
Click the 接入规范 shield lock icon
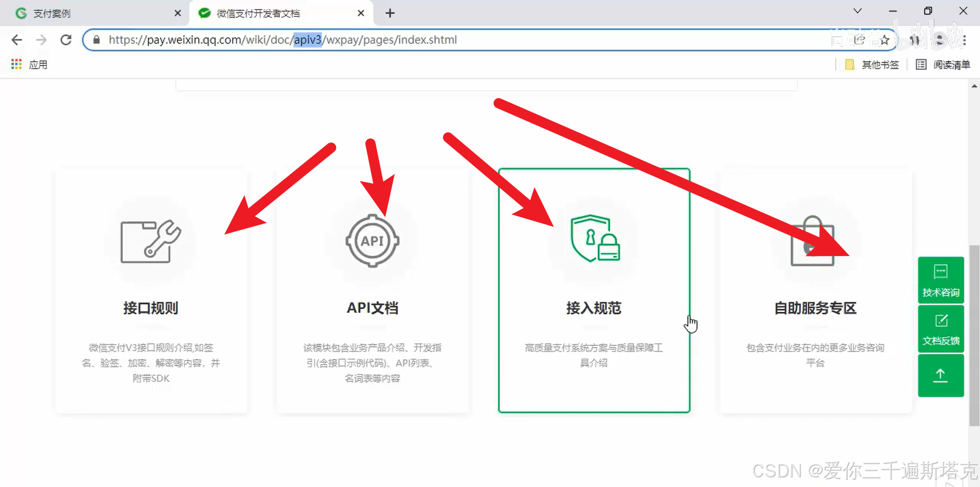point(595,238)
